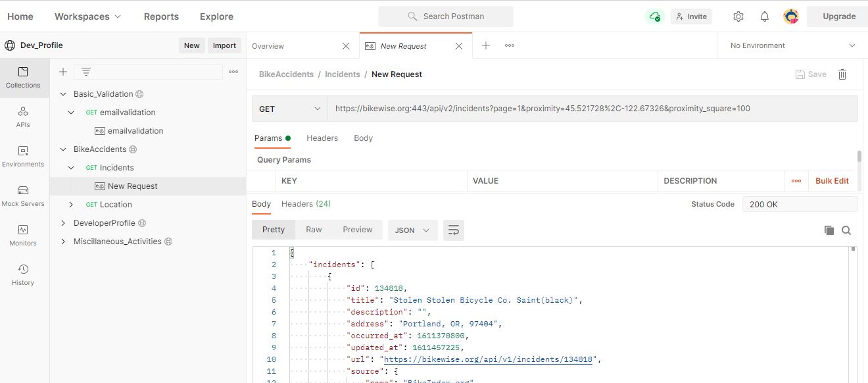
Task: Open the notifications bell
Action: click(x=765, y=16)
